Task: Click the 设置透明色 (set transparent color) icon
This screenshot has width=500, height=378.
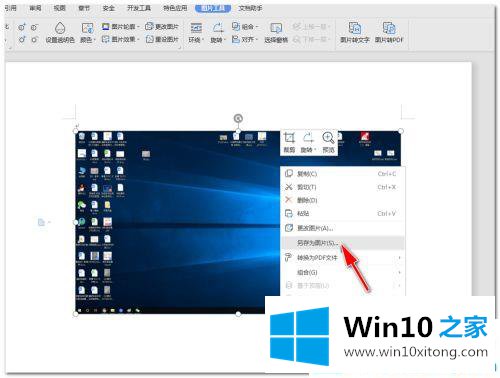Action: (x=60, y=33)
